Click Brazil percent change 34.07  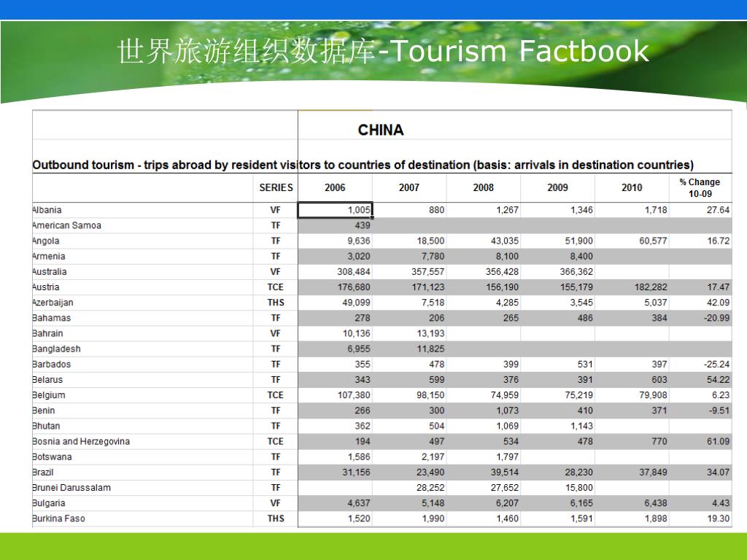point(718,472)
